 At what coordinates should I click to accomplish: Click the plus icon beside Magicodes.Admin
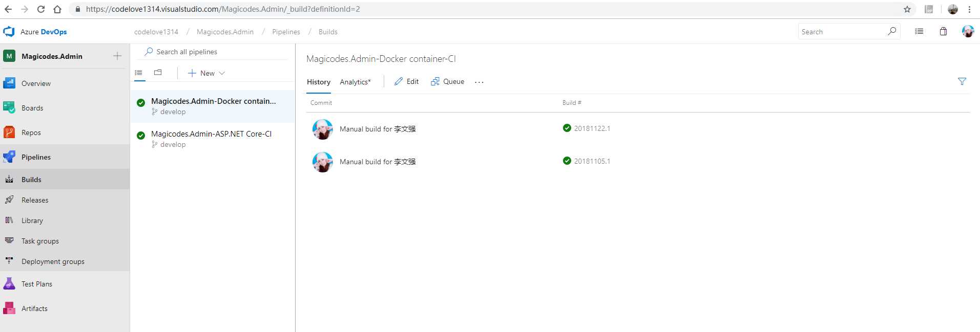click(x=117, y=56)
